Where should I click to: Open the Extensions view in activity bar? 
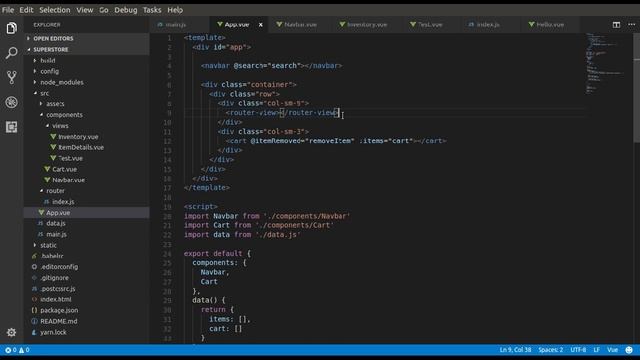pos(11,127)
